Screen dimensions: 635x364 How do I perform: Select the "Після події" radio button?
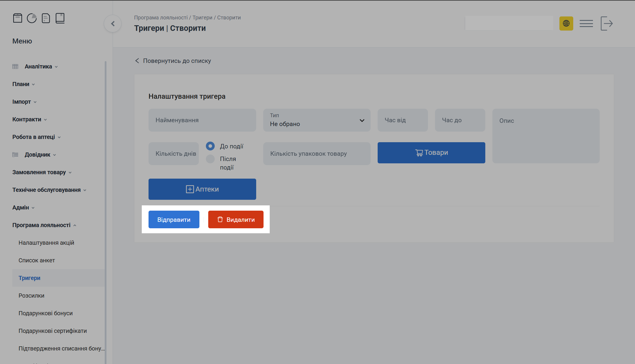pyautogui.click(x=210, y=159)
